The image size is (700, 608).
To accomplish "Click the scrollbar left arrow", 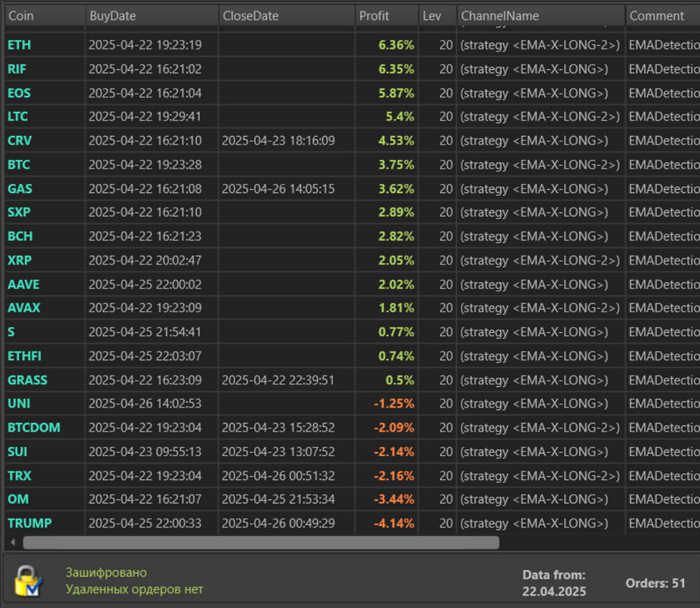I will (x=13, y=543).
